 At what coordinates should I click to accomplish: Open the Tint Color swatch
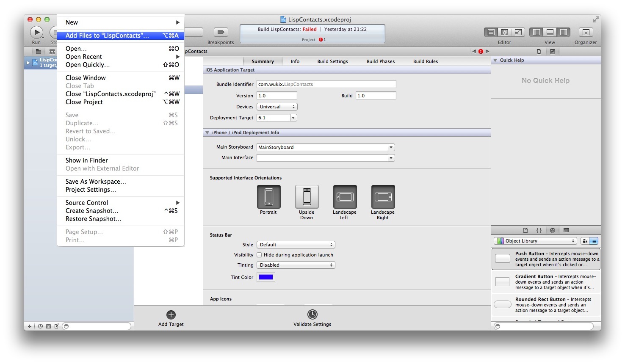tap(266, 277)
